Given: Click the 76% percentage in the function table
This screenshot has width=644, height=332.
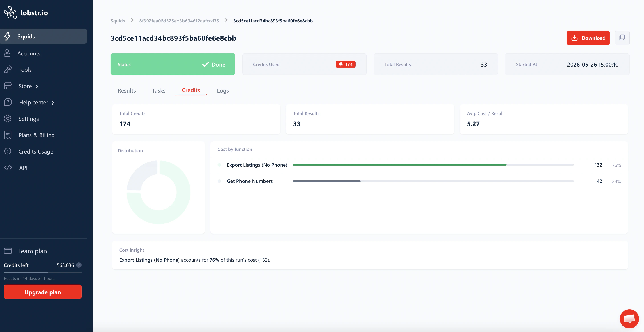Looking at the screenshot, I should [616, 165].
